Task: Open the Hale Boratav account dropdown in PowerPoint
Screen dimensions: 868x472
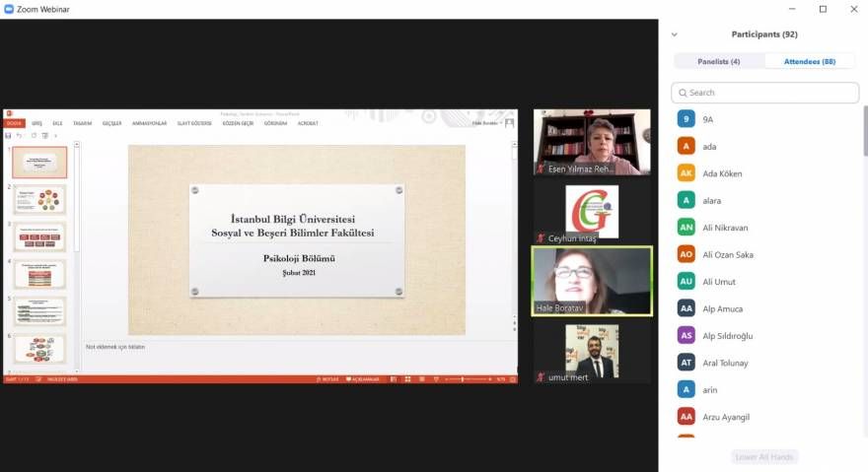Action: 487,123
